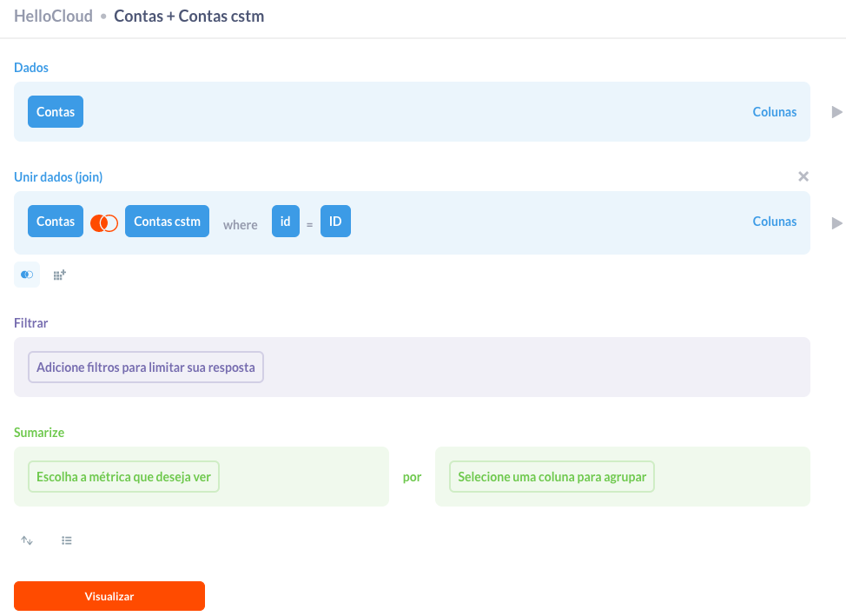Click the por label between summarize boxes
The width and height of the screenshot is (846, 616).
point(413,477)
